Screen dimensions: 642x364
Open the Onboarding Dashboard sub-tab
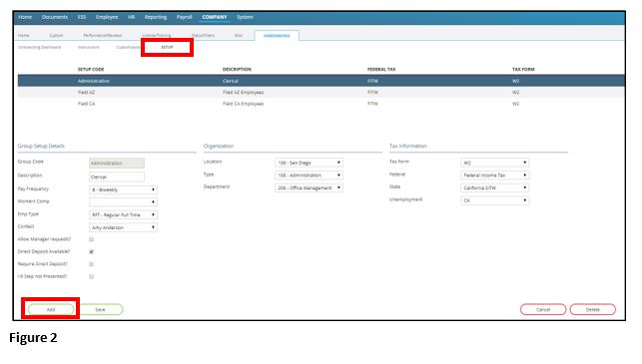tap(39, 48)
